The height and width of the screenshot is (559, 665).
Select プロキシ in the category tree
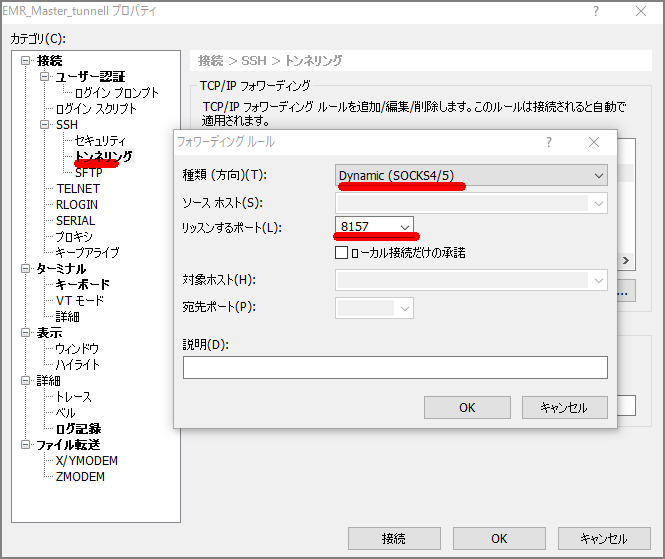point(75,237)
